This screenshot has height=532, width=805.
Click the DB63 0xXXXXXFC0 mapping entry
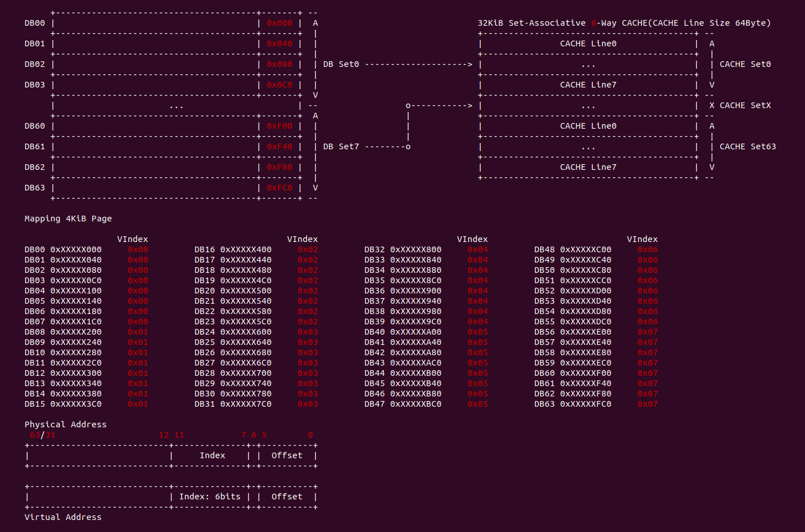pos(573,404)
